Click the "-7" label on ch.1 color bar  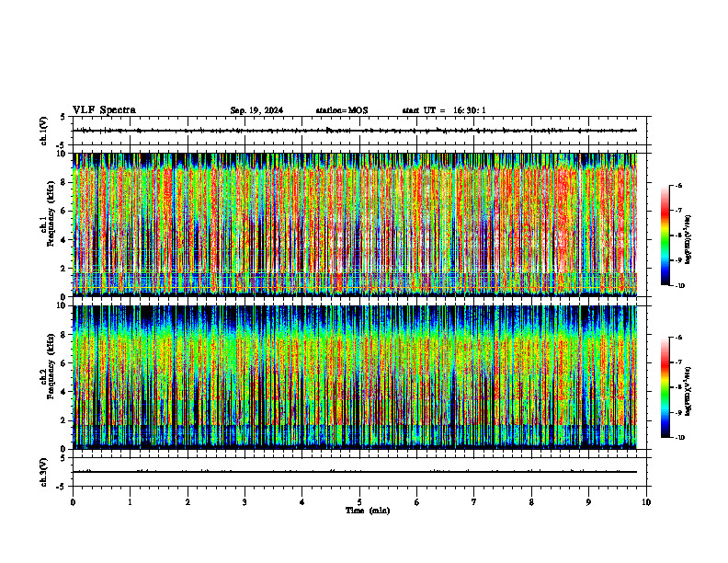(677, 211)
